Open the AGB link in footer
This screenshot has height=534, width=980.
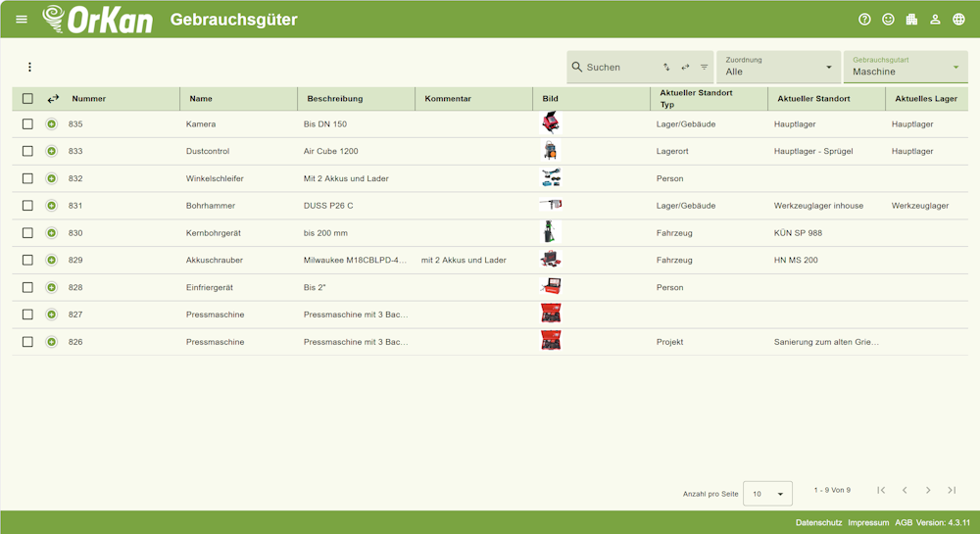[904, 523]
